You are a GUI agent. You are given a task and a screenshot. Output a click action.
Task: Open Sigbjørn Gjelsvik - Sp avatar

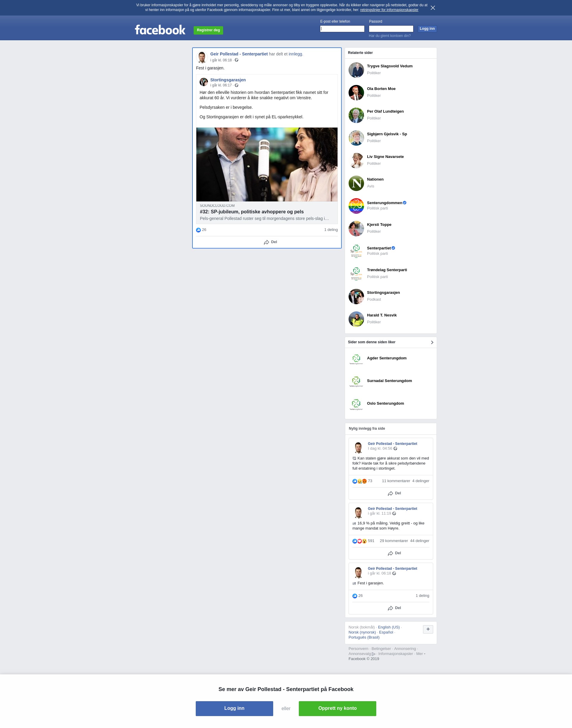point(356,138)
